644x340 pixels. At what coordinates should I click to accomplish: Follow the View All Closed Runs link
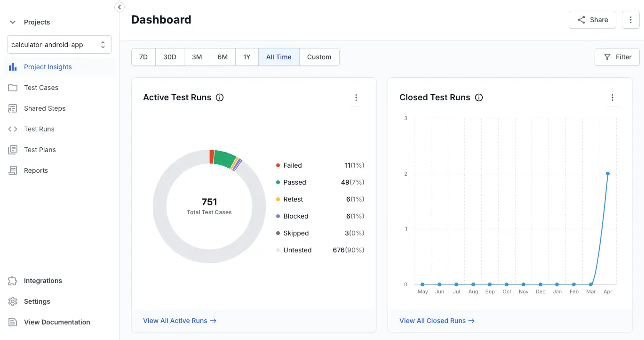point(437,321)
